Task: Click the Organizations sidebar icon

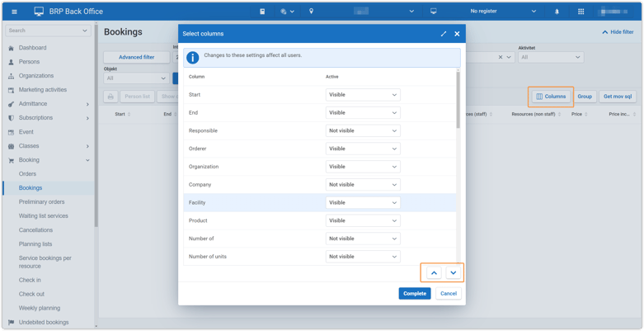Action: pyautogui.click(x=11, y=76)
